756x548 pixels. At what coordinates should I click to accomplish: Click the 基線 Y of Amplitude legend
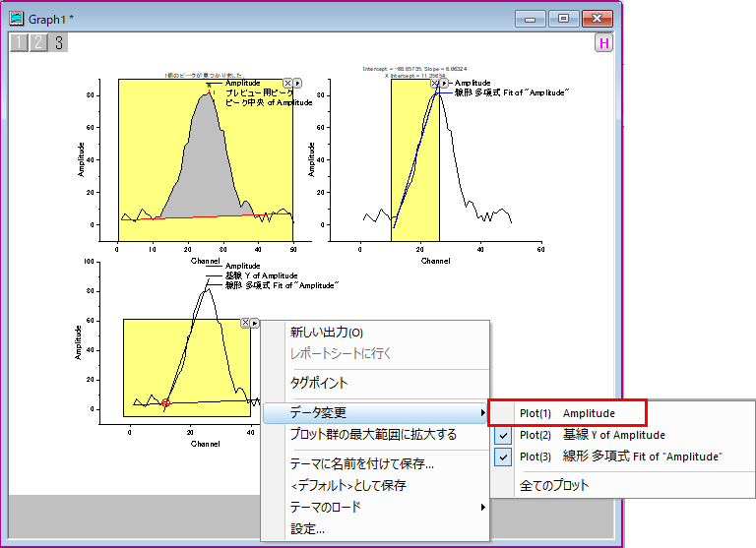click(x=261, y=275)
